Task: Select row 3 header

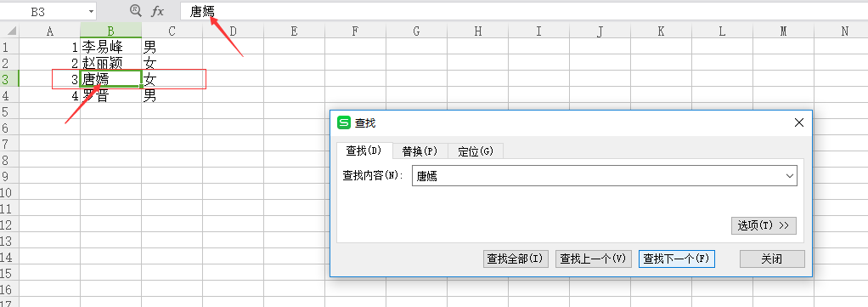Action: pos(9,79)
